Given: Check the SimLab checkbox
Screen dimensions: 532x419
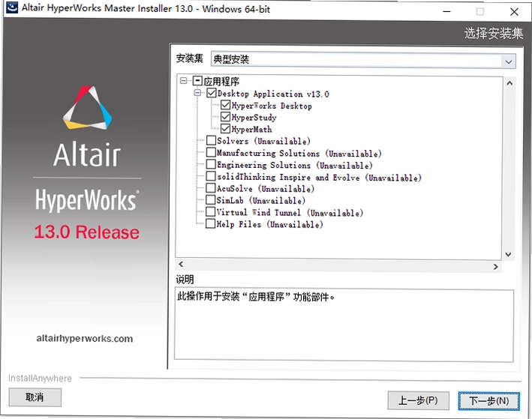Looking at the screenshot, I should coord(211,199).
